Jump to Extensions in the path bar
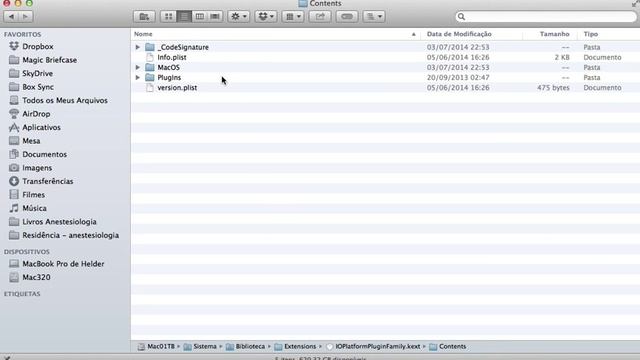 tap(295, 347)
